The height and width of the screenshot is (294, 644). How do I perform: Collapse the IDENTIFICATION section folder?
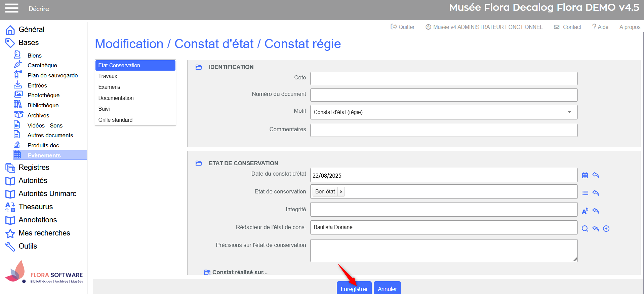point(199,67)
